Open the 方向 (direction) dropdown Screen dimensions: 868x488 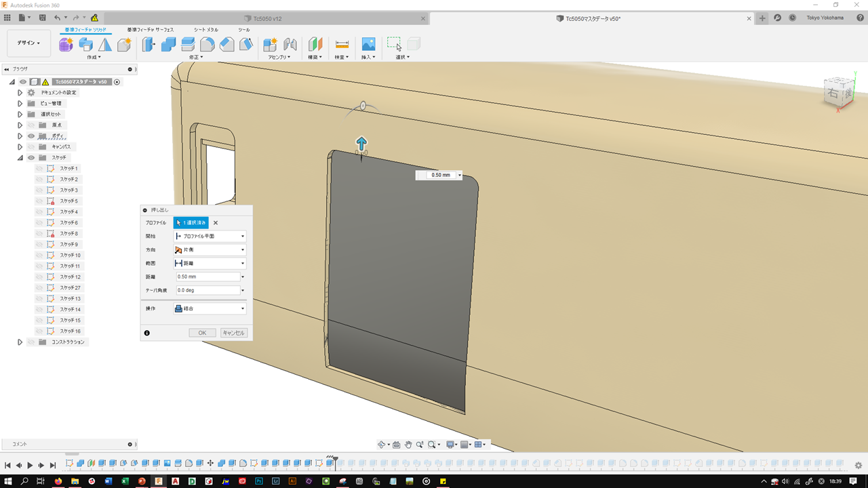[x=210, y=249]
